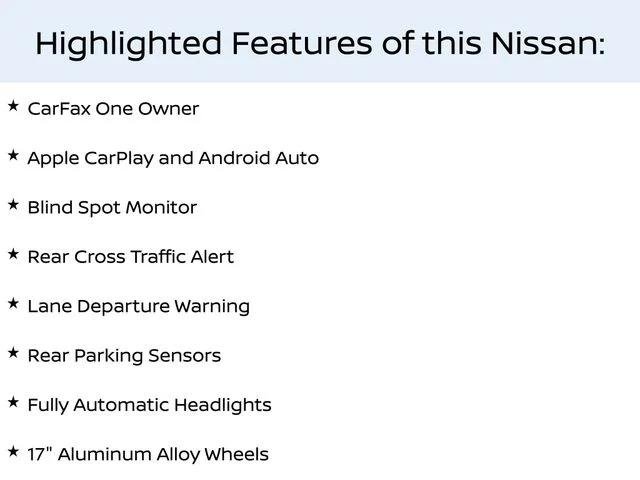Select the Rear Parking Sensors feature
The image size is (640, 480).
click(124, 356)
